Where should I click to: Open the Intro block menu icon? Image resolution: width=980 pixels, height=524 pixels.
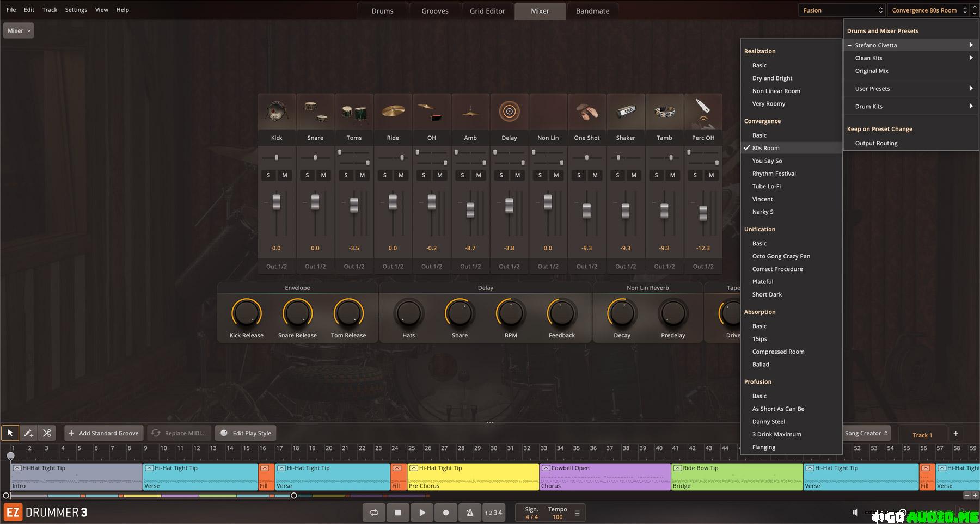[17, 468]
